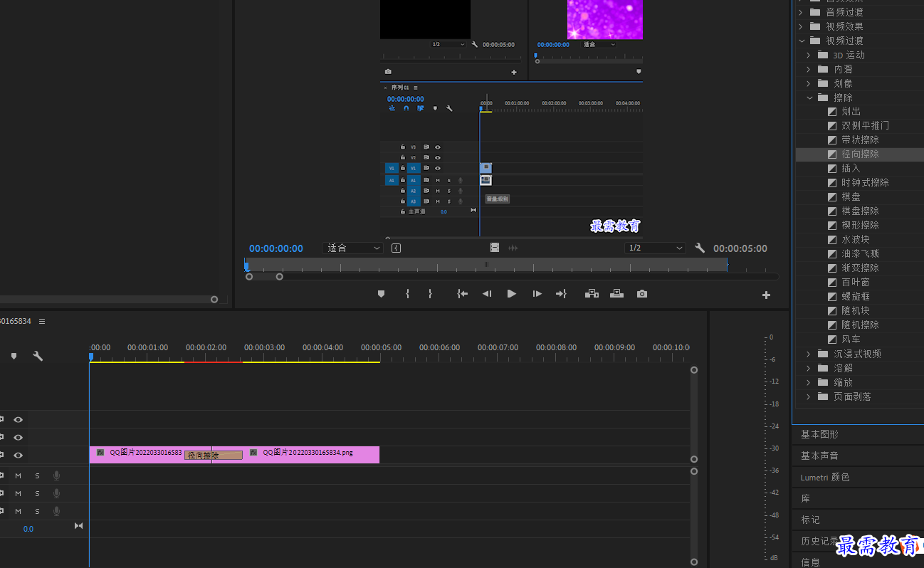The height and width of the screenshot is (568, 924).
Task: Expand the 溶解 folder
Action: [x=809, y=368]
